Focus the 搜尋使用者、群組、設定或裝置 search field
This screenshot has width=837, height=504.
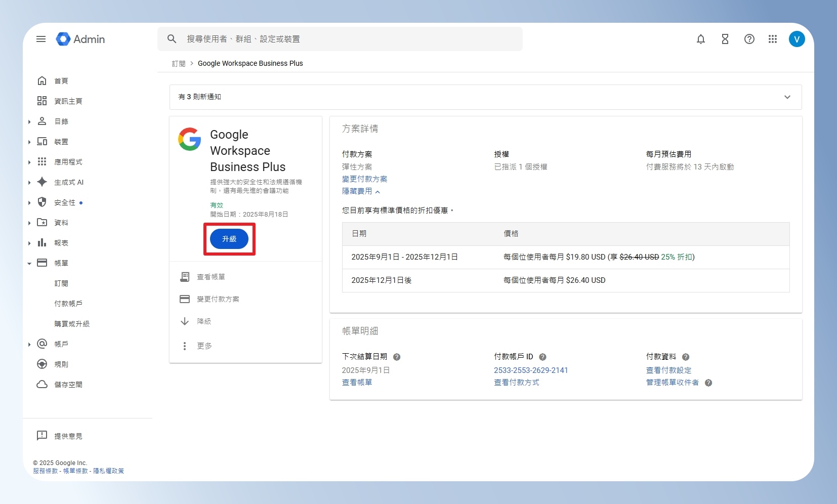pos(340,39)
